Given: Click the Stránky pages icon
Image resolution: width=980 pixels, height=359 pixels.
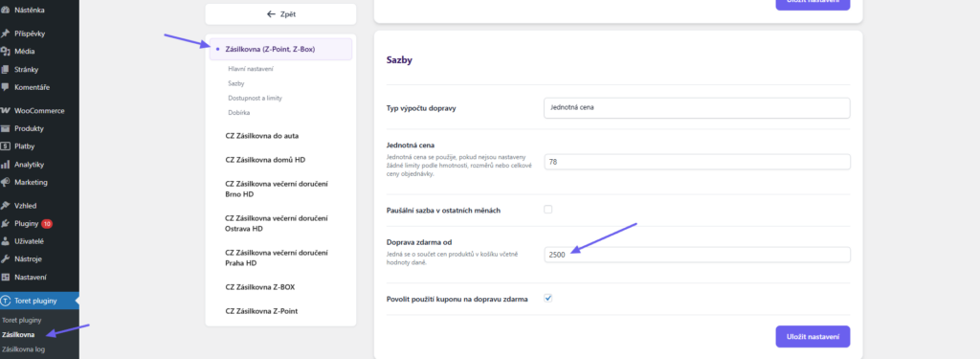Looking at the screenshot, I should click(x=6, y=70).
